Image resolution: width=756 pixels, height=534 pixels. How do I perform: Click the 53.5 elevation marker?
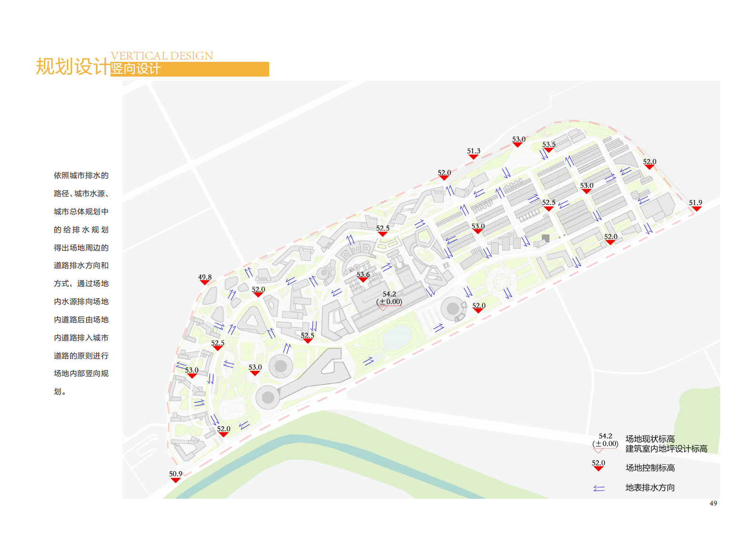point(549,147)
